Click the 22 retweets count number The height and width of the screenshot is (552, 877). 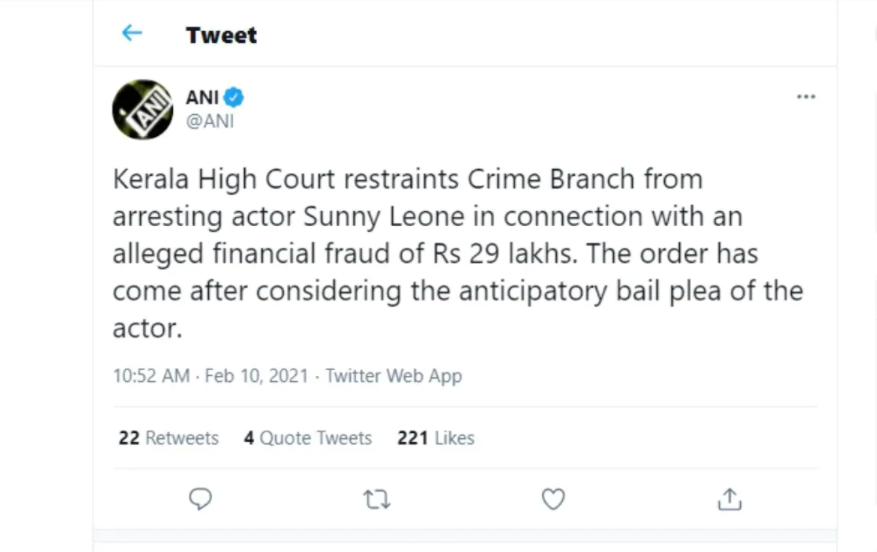click(x=129, y=438)
